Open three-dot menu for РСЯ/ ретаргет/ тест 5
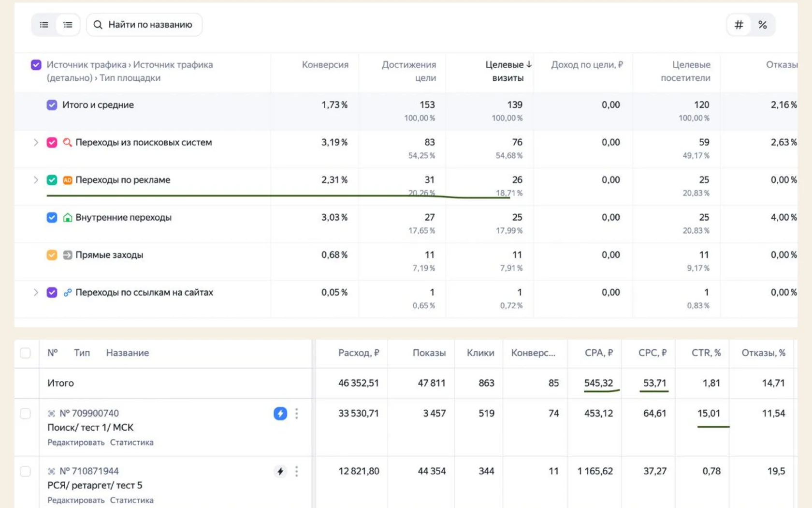The image size is (812, 508). 297,471
